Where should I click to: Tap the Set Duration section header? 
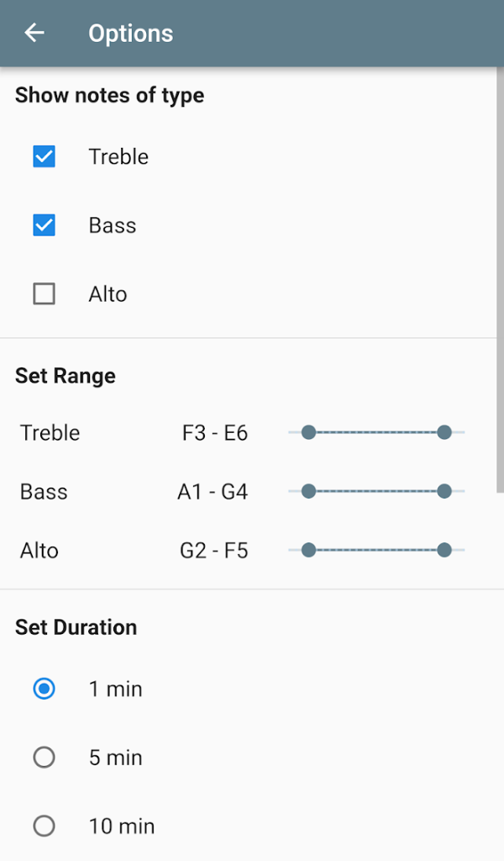click(x=76, y=626)
